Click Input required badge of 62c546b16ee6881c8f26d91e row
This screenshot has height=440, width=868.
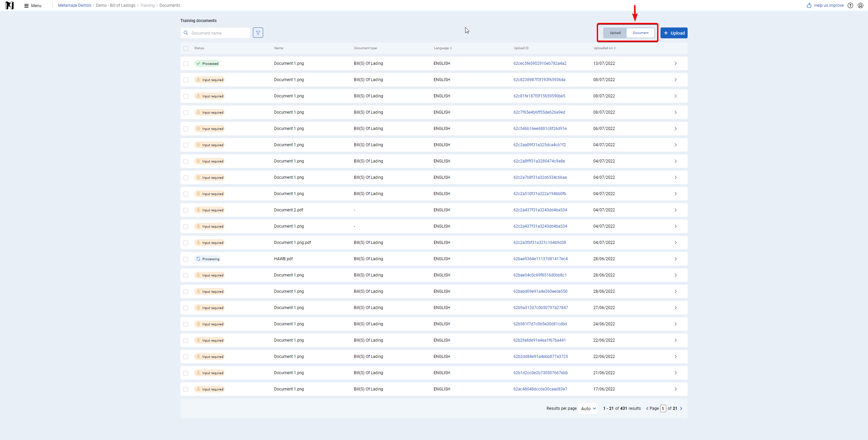tap(210, 129)
